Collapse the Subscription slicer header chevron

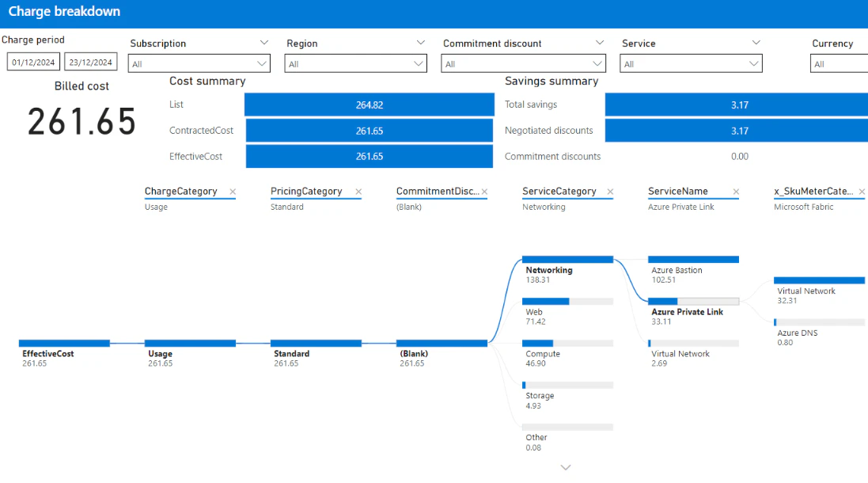pos(264,43)
